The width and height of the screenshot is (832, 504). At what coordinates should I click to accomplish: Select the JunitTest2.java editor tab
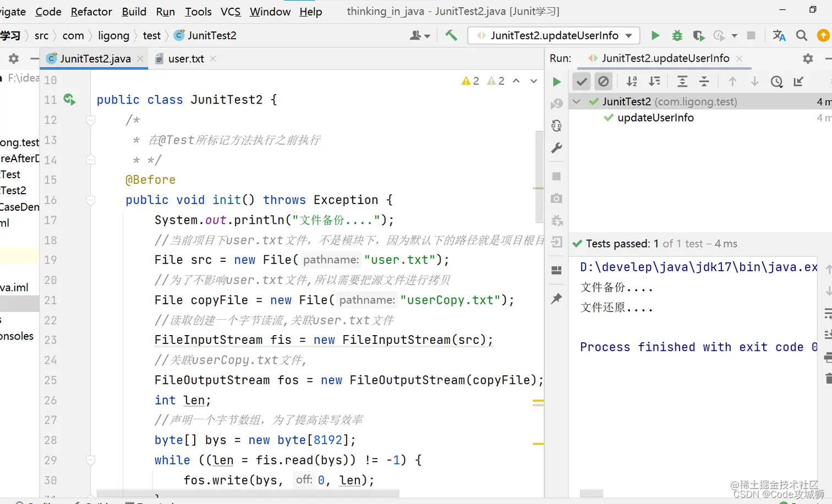point(95,58)
